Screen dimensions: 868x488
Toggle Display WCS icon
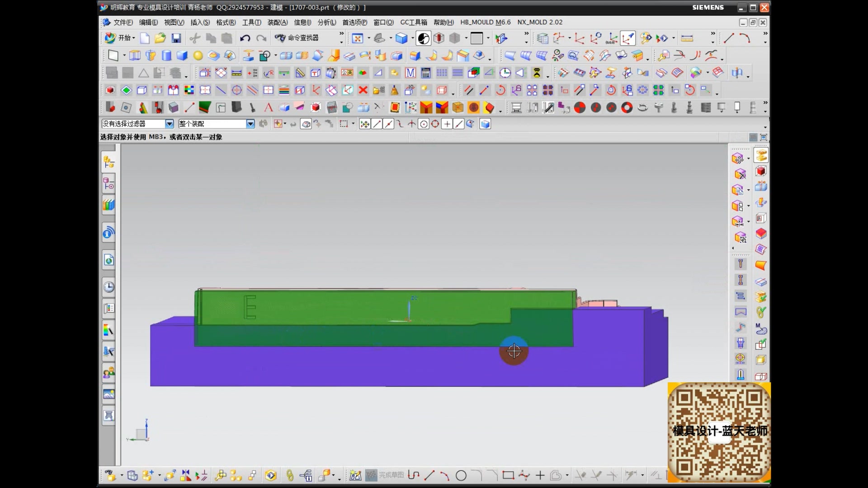coord(628,38)
